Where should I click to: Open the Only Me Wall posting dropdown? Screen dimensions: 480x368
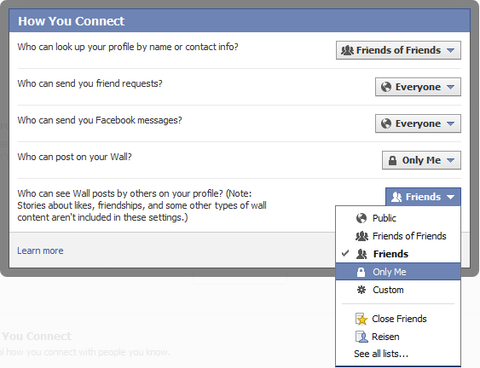[x=421, y=160]
